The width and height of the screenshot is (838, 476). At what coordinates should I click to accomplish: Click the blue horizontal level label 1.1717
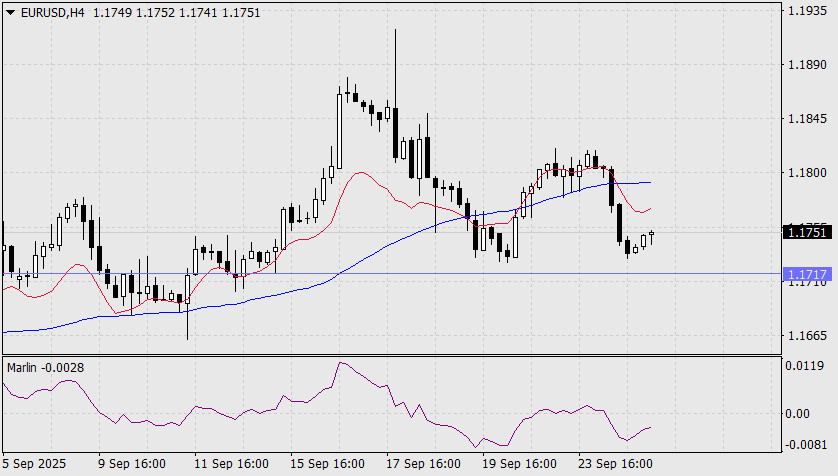[808, 274]
